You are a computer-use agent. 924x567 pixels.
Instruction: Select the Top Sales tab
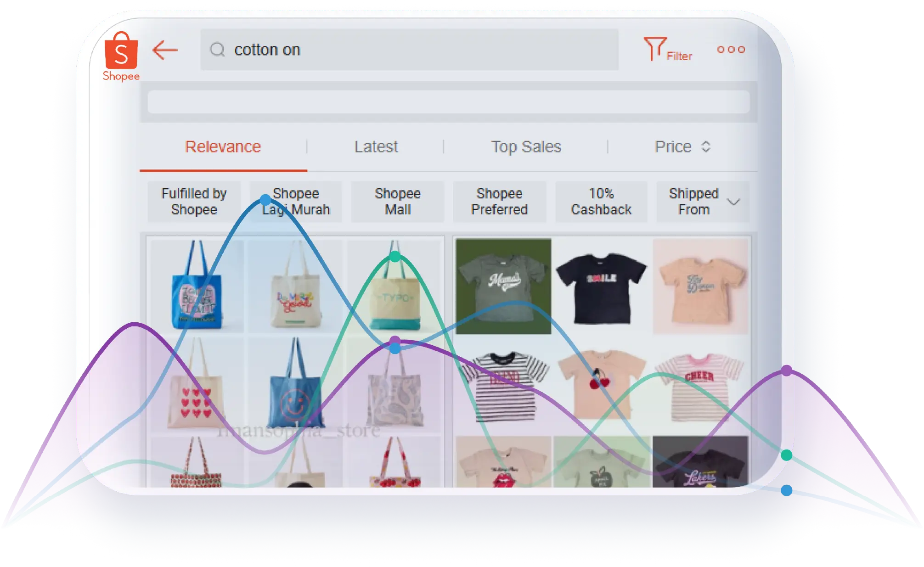pyautogui.click(x=526, y=147)
